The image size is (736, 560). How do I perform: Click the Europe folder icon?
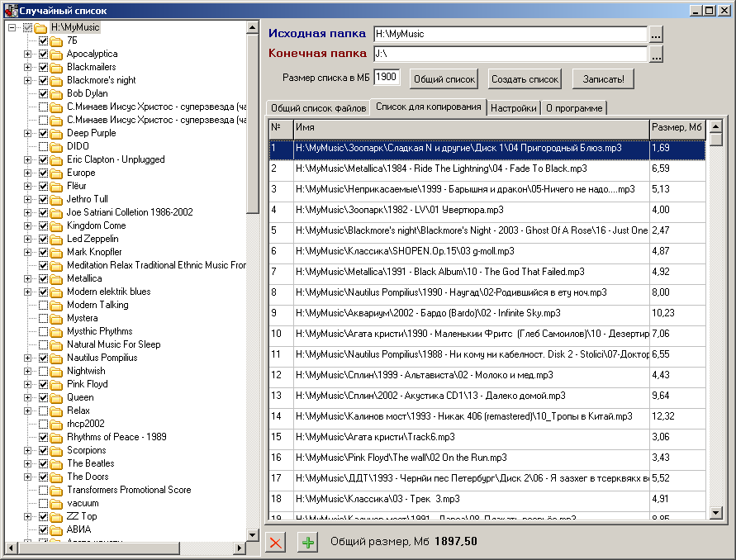56,173
